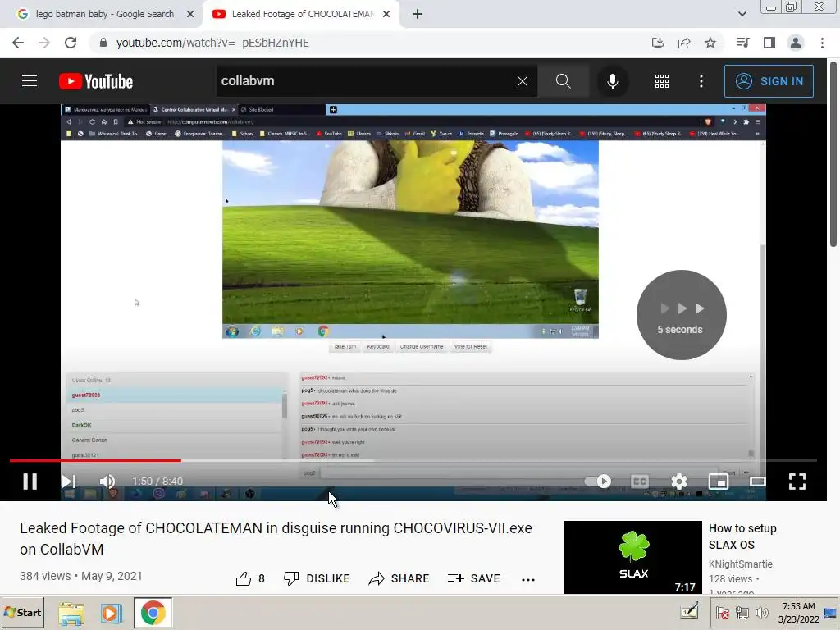Open Windows Explorer from taskbar
Screen dimensions: 840x630
[71, 613]
